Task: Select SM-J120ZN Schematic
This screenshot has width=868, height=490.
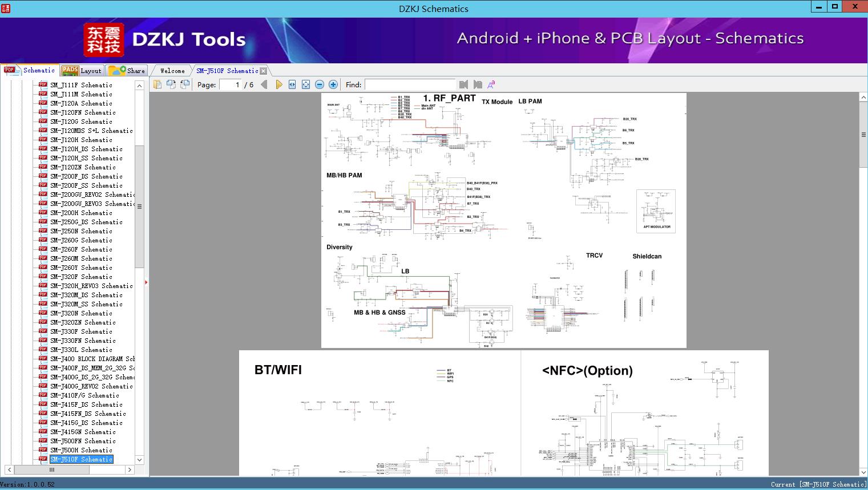Action: click(83, 167)
